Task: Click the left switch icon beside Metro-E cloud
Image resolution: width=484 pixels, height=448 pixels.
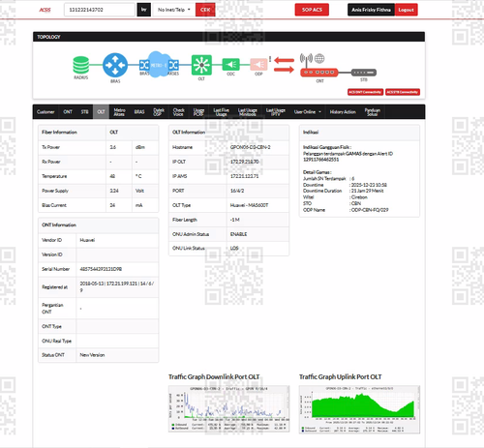Action: (x=144, y=65)
